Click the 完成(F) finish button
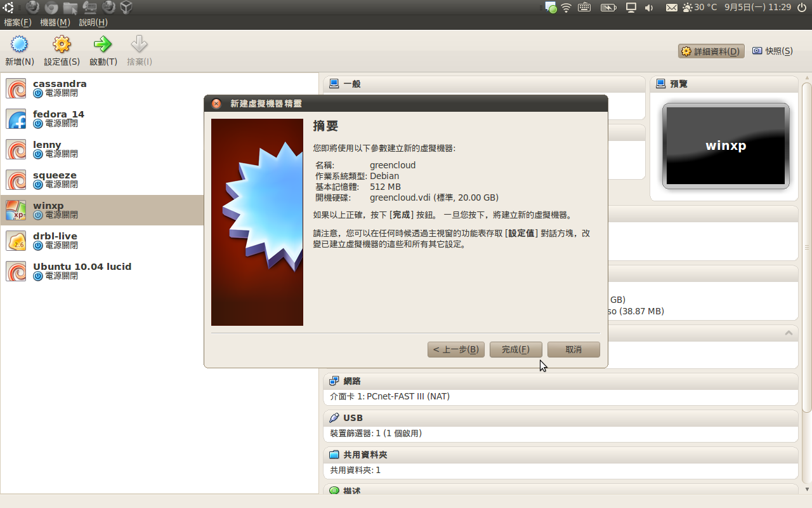 tap(516, 349)
